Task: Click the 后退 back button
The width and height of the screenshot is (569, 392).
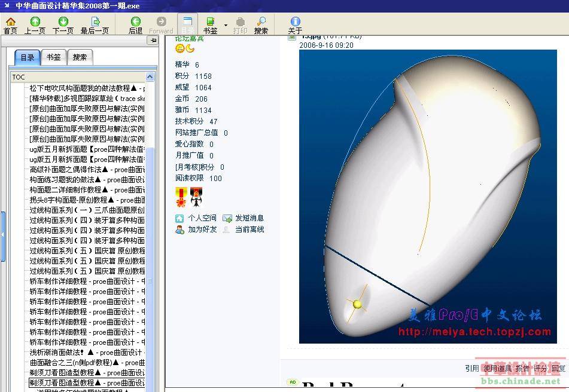Action: pyautogui.click(x=136, y=26)
